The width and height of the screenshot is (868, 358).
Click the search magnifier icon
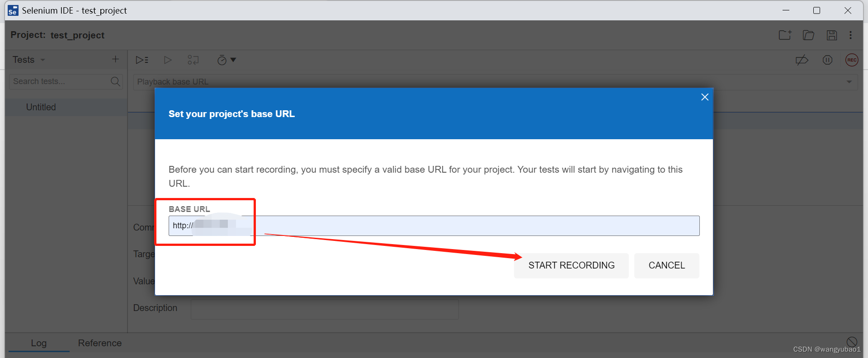(x=115, y=81)
